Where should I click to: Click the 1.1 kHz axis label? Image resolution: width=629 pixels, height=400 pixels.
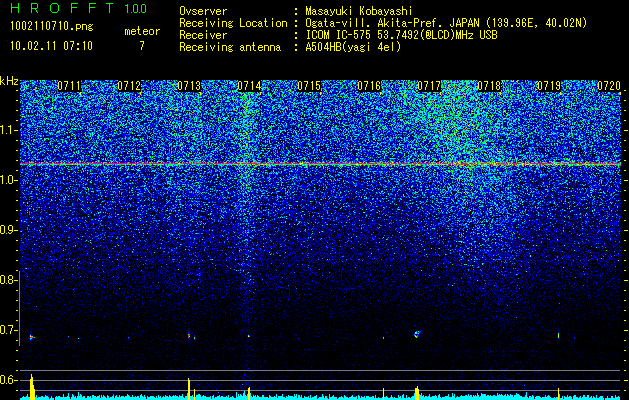coord(9,130)
